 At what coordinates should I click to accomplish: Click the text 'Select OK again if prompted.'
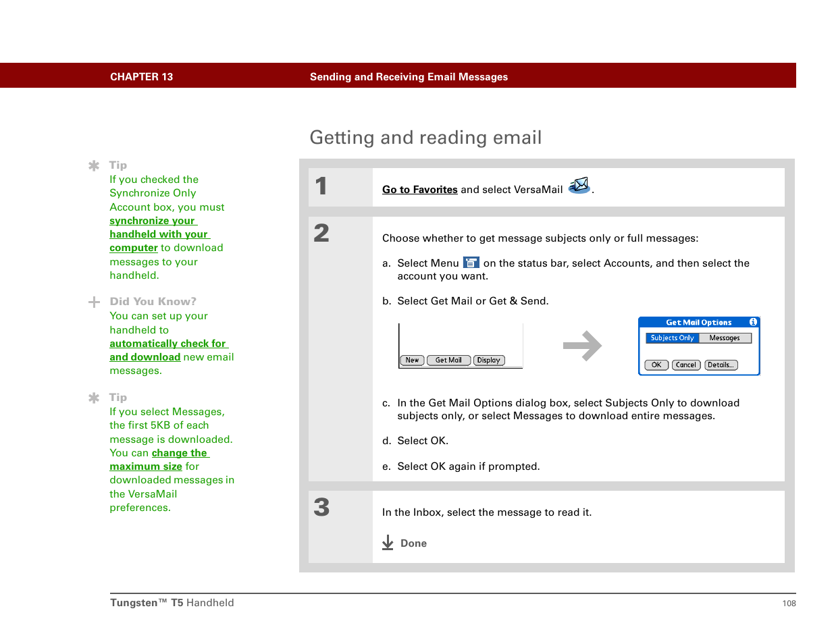coord(469,466)
